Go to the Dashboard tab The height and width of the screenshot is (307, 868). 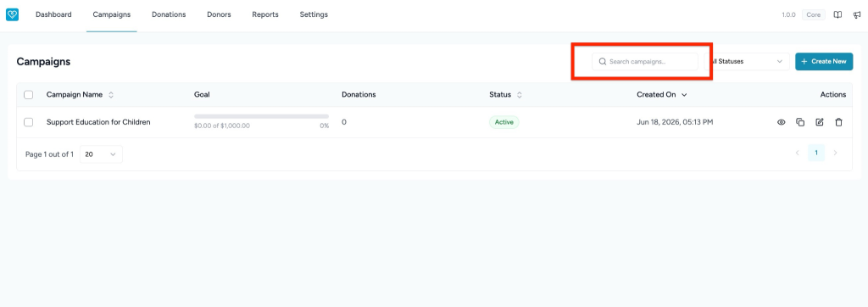pyautogui.click(x=53, y=14)
